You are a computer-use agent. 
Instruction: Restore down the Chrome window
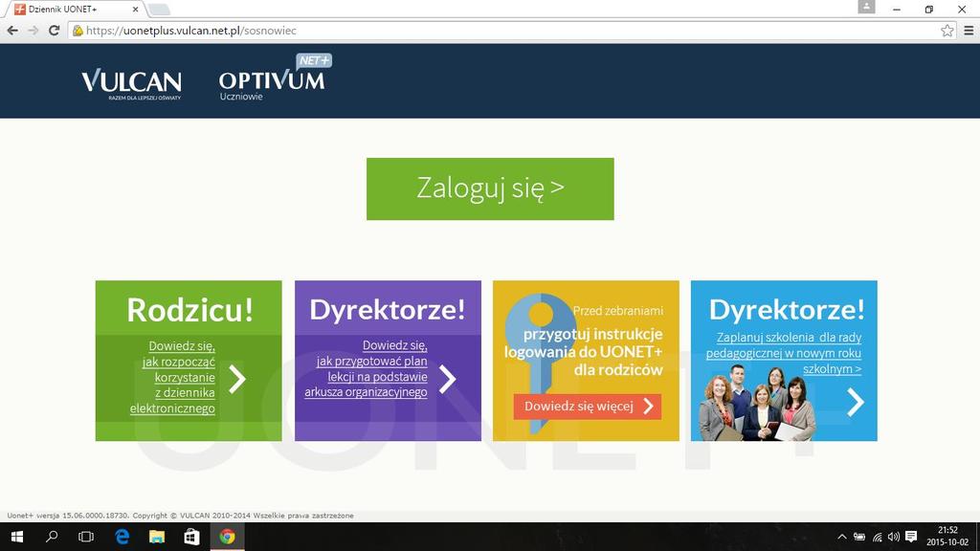(929, 10)
